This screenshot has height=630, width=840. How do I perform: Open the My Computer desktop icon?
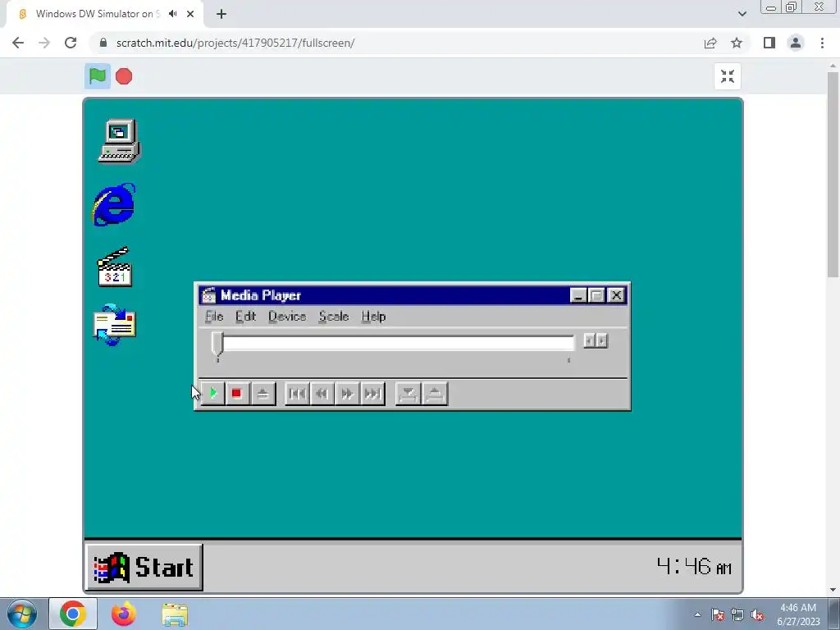pos(119,140)
